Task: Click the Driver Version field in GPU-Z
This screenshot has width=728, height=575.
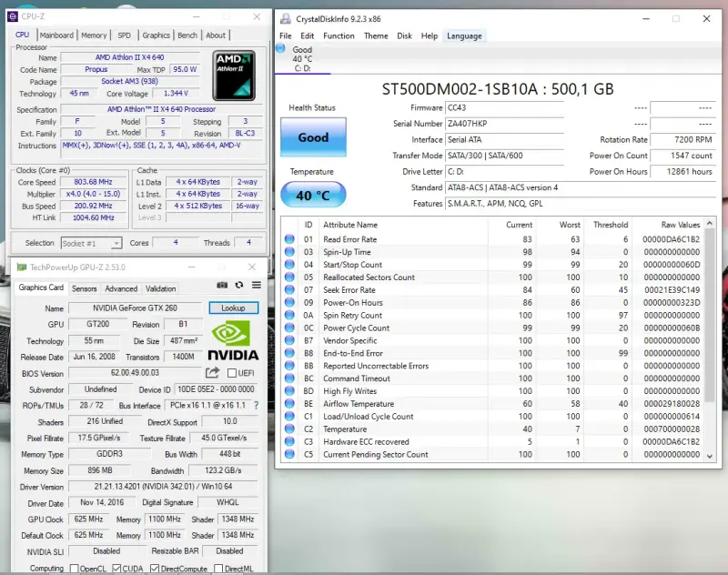Action: pos(163,487)
